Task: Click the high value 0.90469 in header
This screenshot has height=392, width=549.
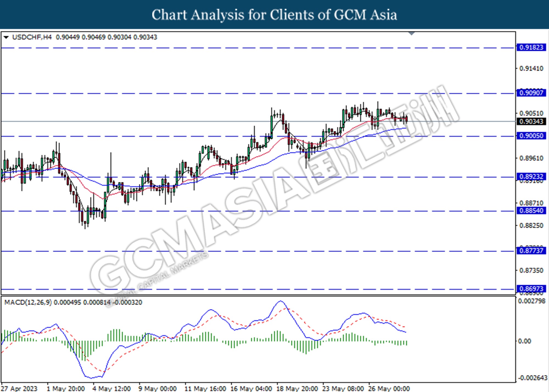Action: click(94, 37)
